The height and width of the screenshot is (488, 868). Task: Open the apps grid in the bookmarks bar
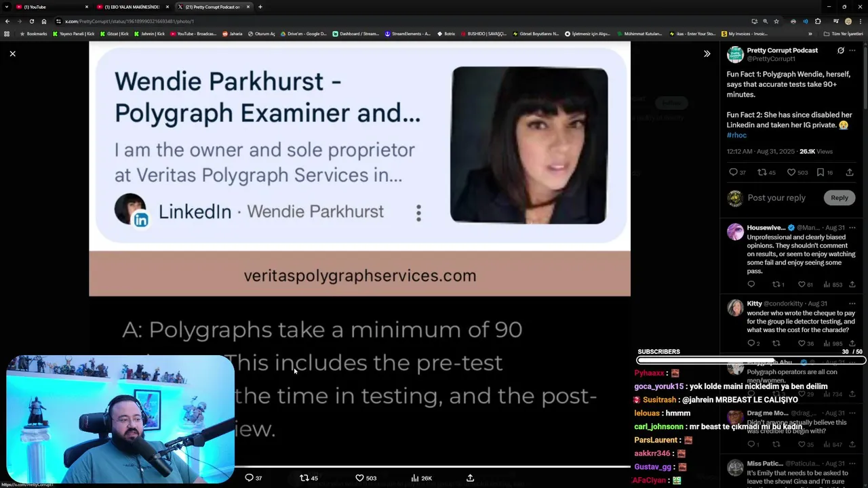tap(7, 33)
